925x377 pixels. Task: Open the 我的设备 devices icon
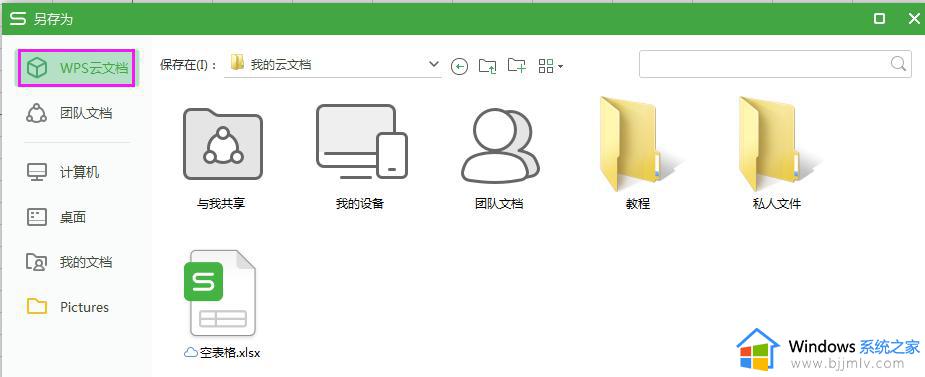(362, 142)
